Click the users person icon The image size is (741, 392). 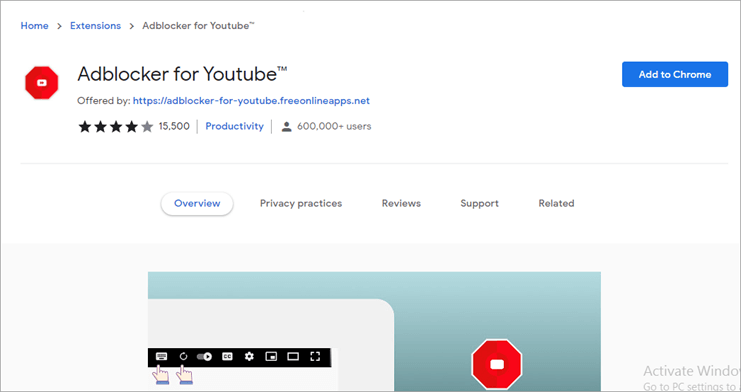click(286, 126)
